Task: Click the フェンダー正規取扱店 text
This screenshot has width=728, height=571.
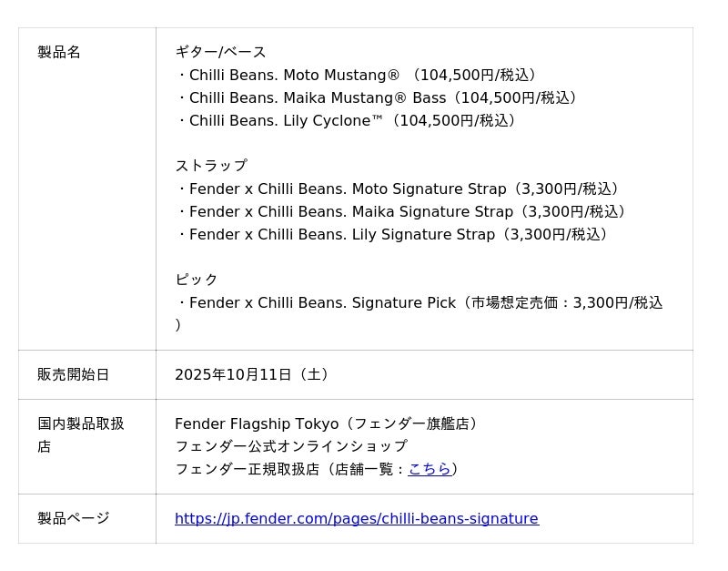Action: pyautogui.click(x=247, y=469)
